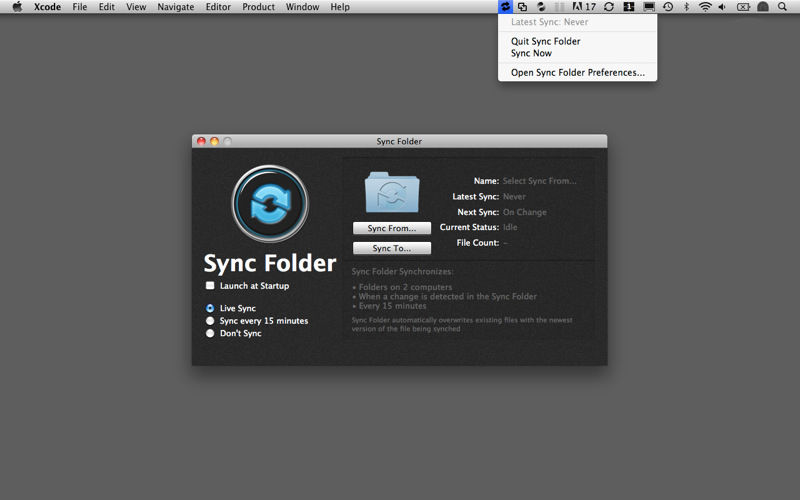
Task: Open the display mirroring menu bar icon
Action: [649, 7]
